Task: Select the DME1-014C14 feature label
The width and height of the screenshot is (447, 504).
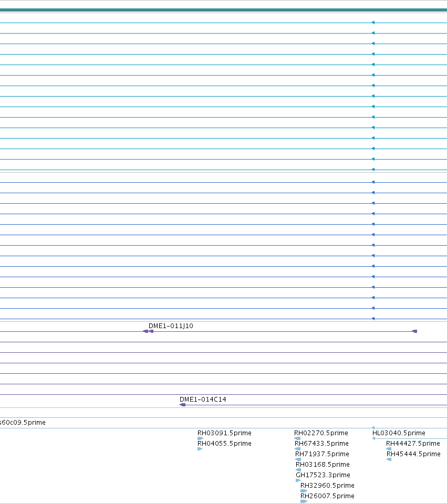Action: (x=203, y=400)
